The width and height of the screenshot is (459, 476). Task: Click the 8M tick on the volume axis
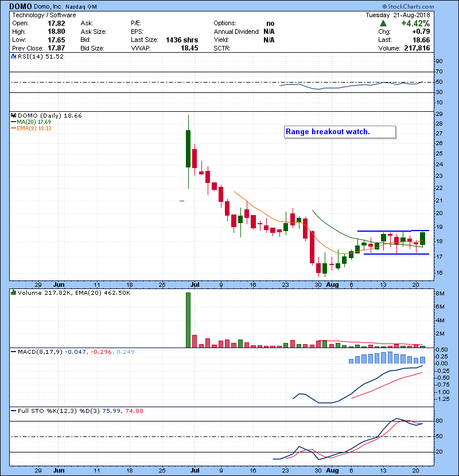pyautogui.click(x=440, y=294)
